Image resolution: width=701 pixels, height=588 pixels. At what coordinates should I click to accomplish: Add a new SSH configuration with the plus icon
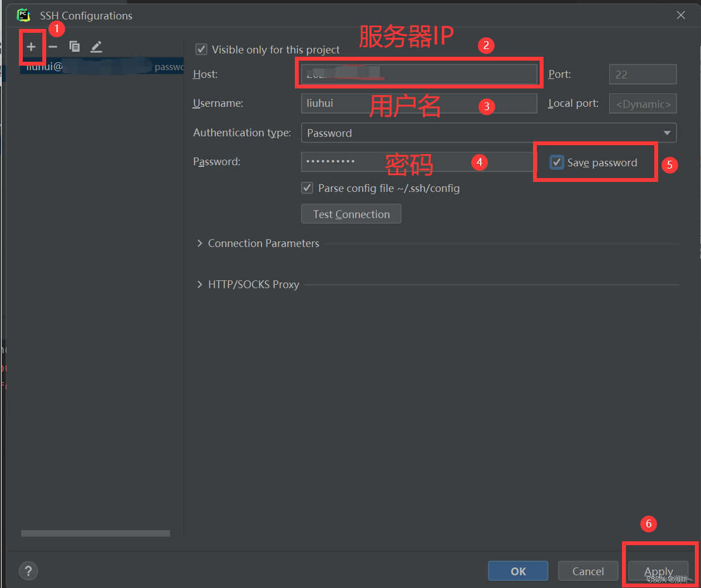32,47
